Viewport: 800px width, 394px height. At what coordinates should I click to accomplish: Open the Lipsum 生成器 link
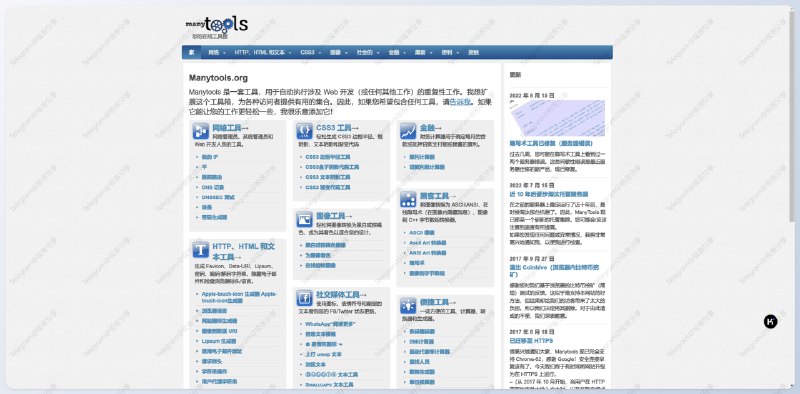pos(219,341)
